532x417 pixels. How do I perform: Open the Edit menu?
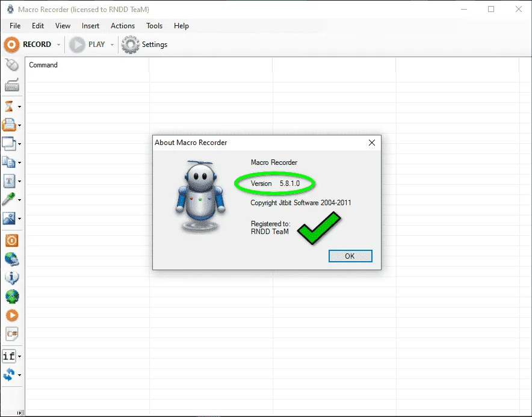[x=38, y=26]
